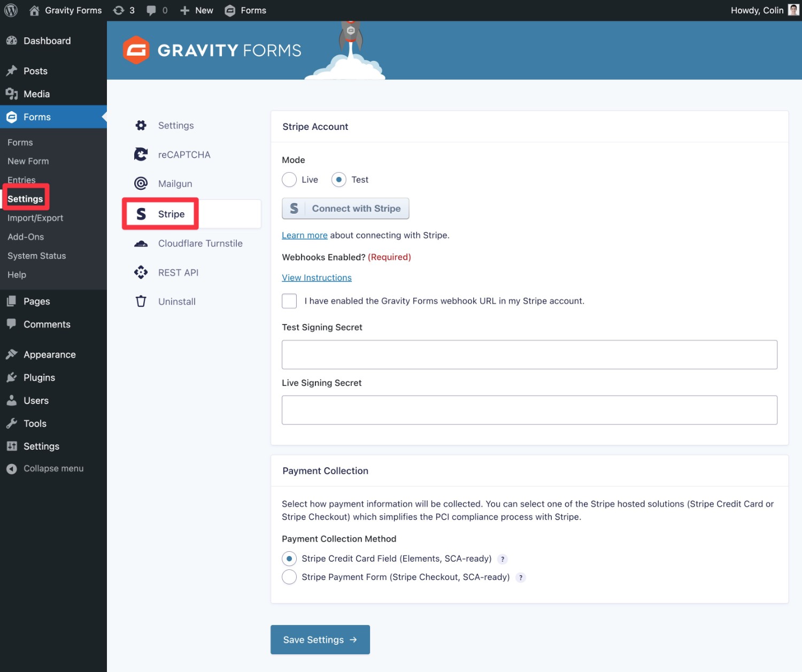
Task: Click the Dashboard gauge icon
Action: tap(12, 41)
